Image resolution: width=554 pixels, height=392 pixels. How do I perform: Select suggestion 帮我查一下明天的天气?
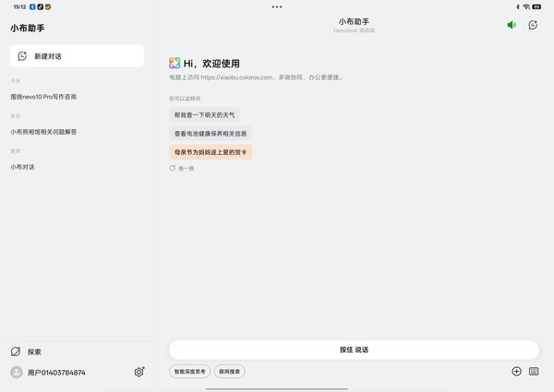[x=204, y=115]
